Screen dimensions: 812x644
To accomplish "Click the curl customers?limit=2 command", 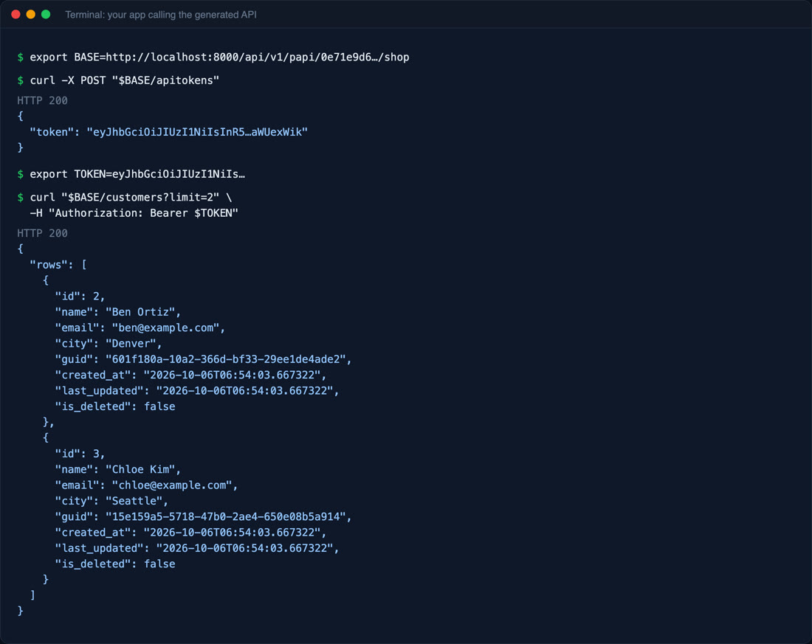I will pyautogui.click(x=124, y=197).
